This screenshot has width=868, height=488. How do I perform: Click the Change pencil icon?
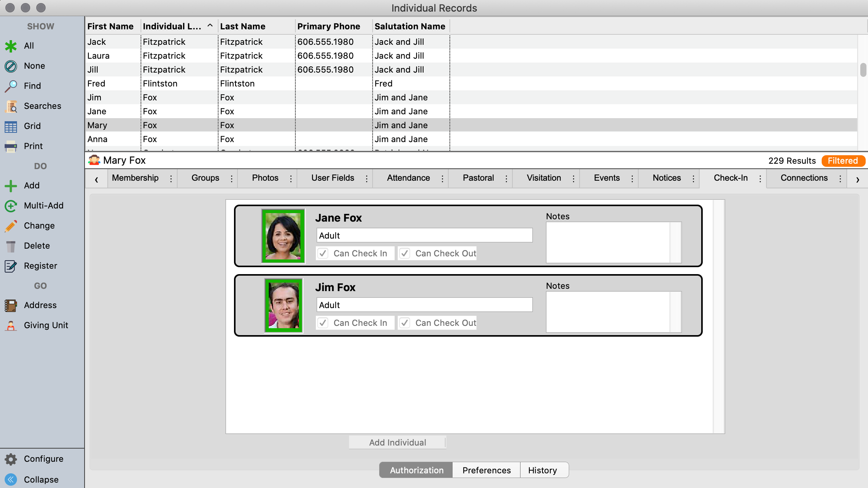11,226
